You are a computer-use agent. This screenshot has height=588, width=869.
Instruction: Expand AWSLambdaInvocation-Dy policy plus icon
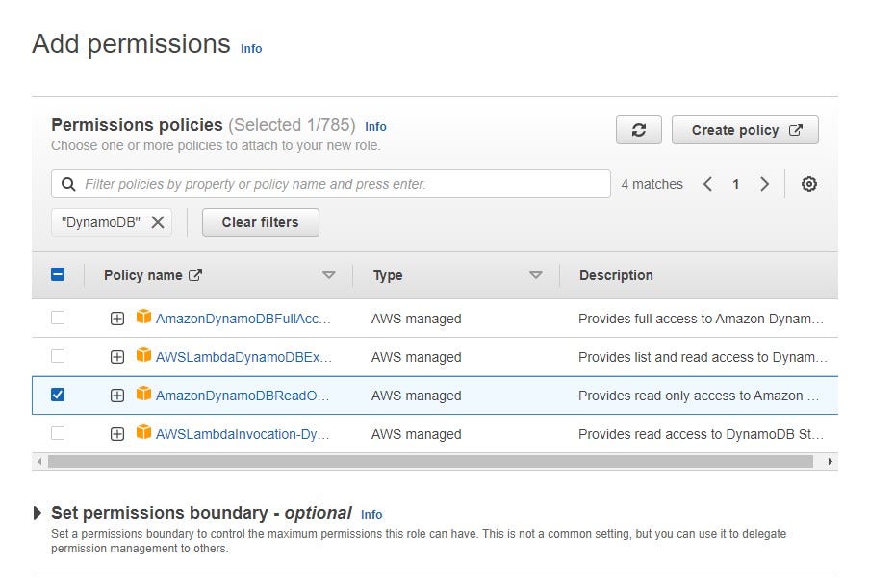(117, 434)
